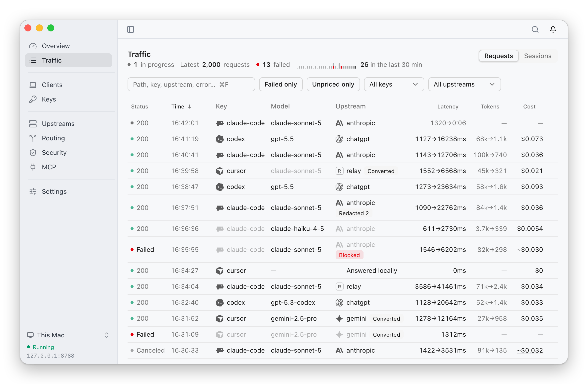Screen dimensions: 588x384
Task: Sort by the Model column header
Action: pos(280,106)
